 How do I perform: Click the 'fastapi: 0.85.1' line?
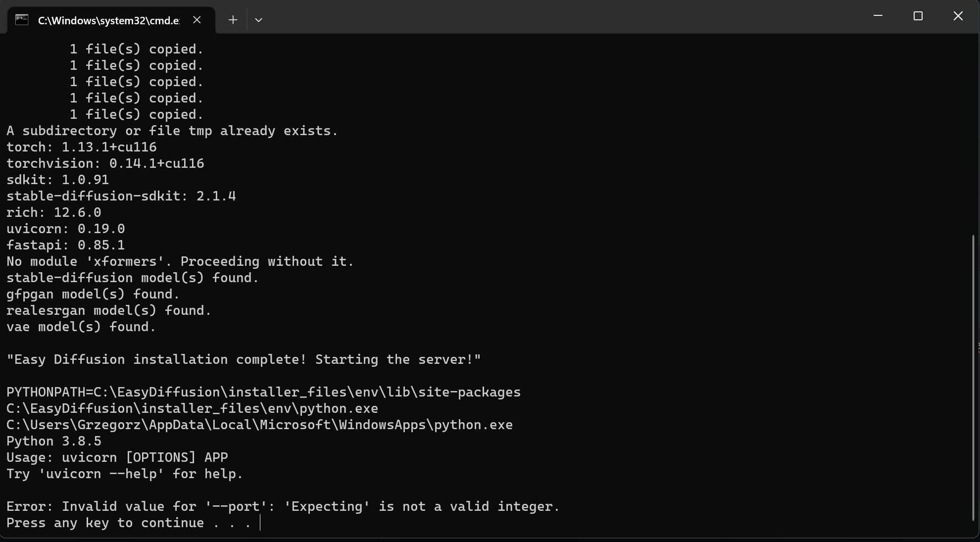pyautogui.click(x=65, y=245)
